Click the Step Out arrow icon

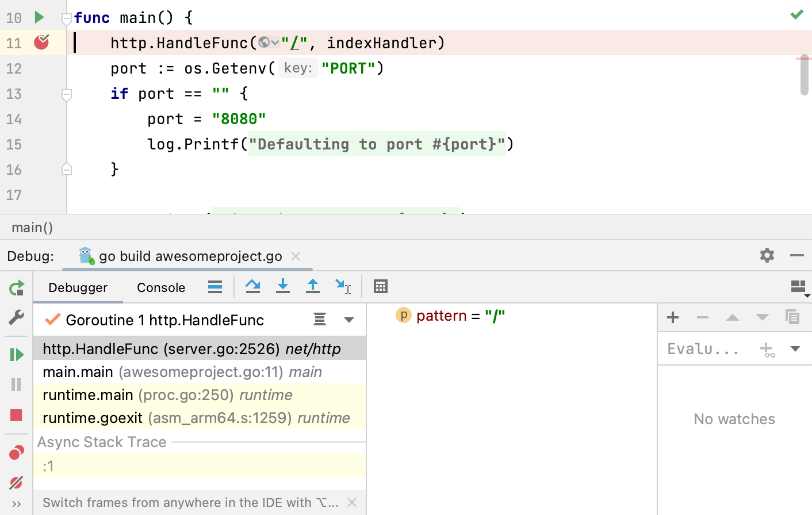pyautogui.click(x=312, y=286)
